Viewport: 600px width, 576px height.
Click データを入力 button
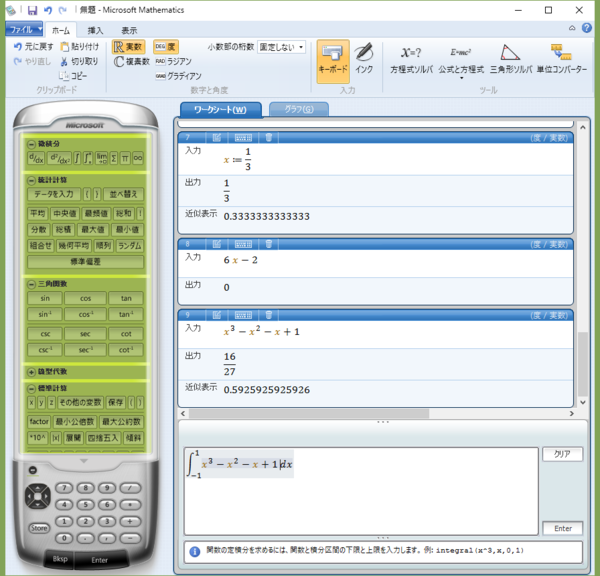(54, 194)
